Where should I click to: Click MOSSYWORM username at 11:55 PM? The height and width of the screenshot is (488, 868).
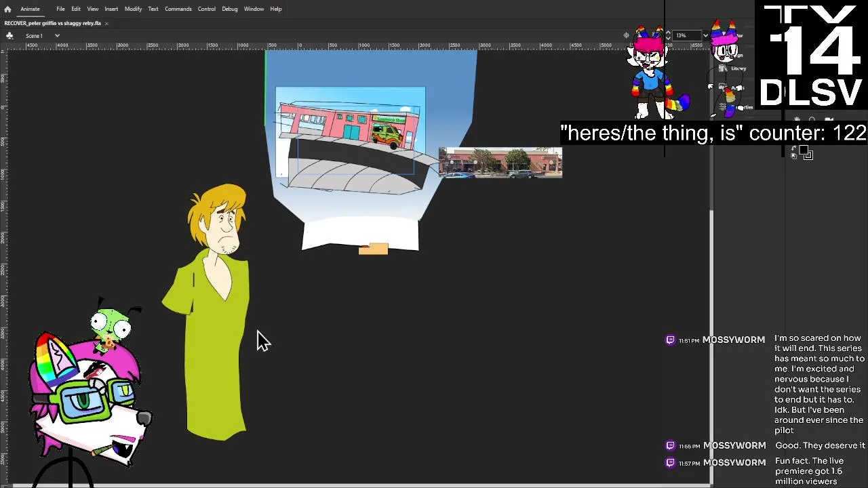[734, 446]
